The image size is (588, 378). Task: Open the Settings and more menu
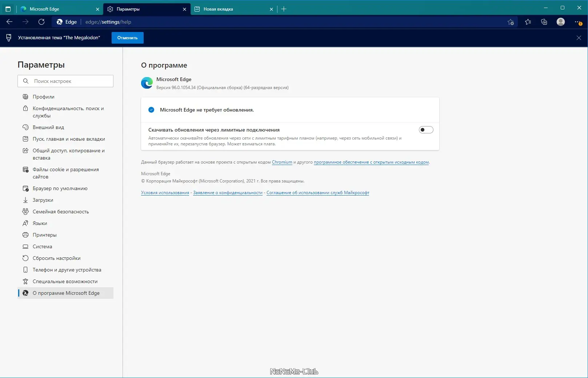578,22
